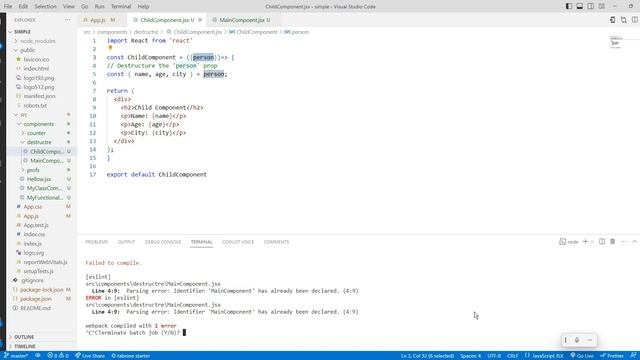640x360 pixels.
Task: Open MainCompo... file in explorer
Action: pos(47,160)
